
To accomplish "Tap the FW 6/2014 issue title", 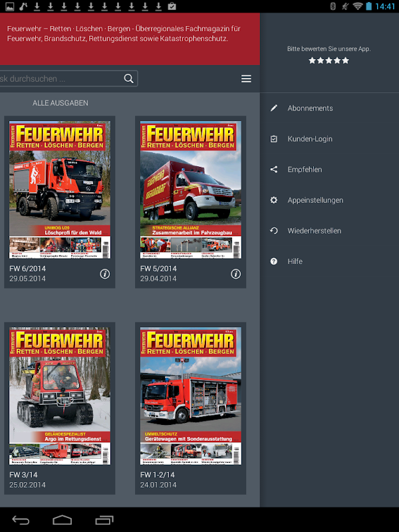I will 27,269.
